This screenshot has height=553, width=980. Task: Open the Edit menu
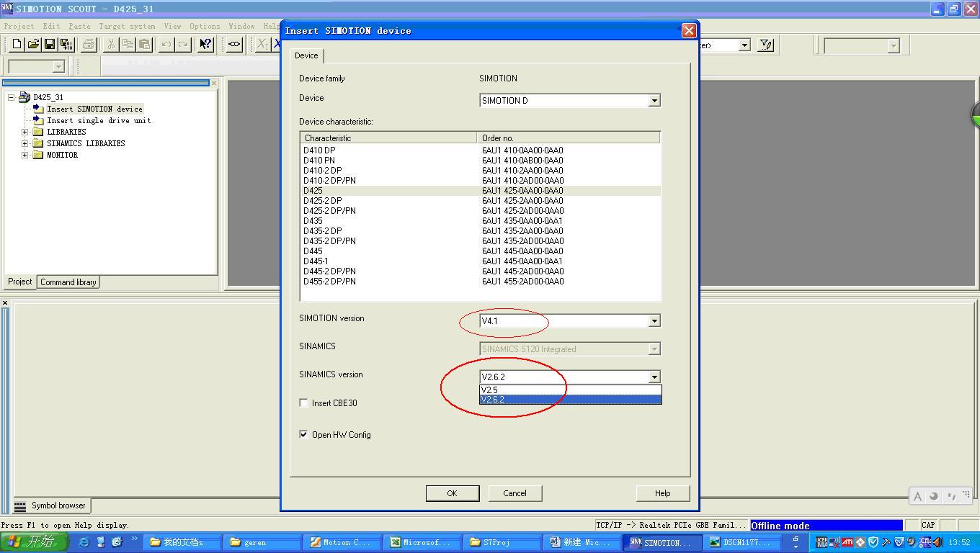pyautogui.click(x=51, y=26)
